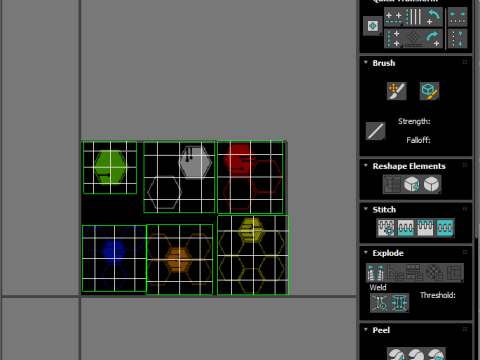Click the Weld label in Explode

(x=378, y=288)
